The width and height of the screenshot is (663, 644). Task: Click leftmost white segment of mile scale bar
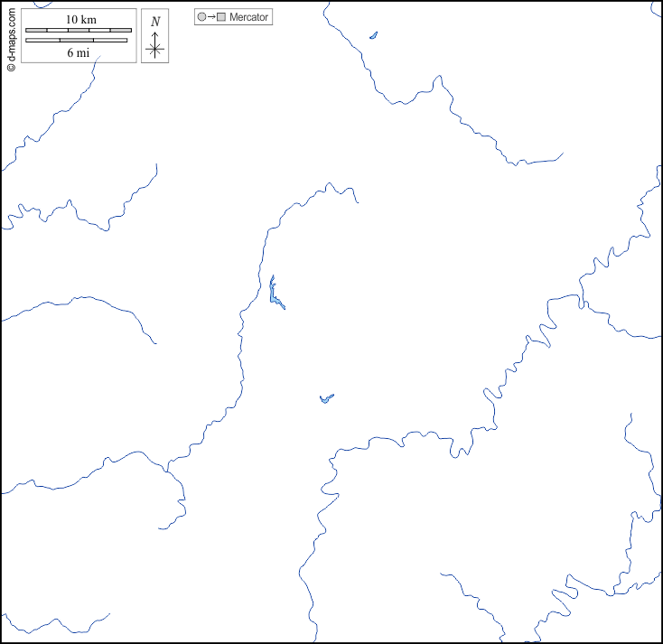tap(42, 40)
